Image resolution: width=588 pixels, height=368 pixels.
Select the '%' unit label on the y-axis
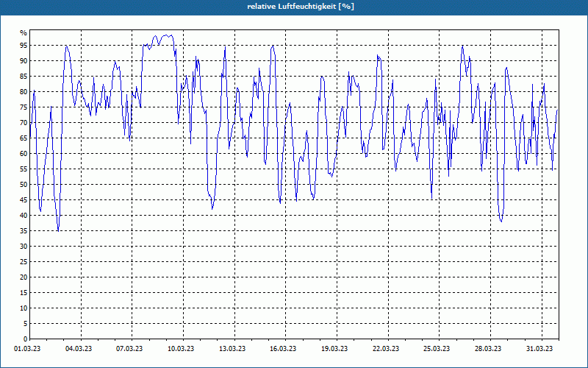24,33
